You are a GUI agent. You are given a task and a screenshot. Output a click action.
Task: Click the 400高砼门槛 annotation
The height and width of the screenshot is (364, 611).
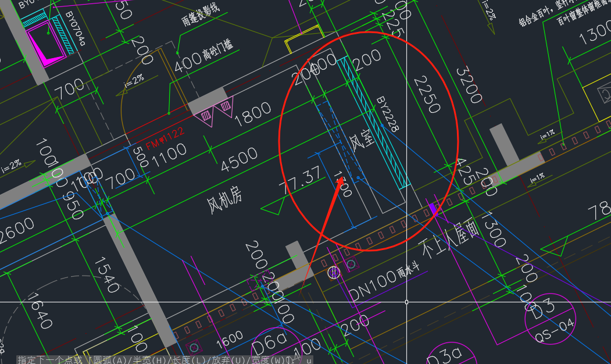pyautogui.click(x=203, y=58)
